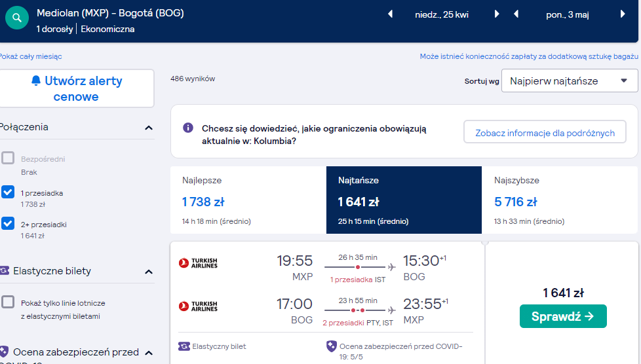The height and width of the screenshot is (364, 641).
Task: Click the bell icon for price alerts
Action: click(x=36, y=81)
